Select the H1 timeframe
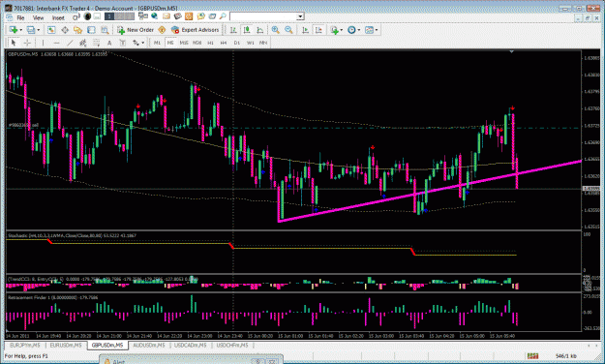This screenshot has width=605, height=364. pyautogui.click(x=210, y=43)
